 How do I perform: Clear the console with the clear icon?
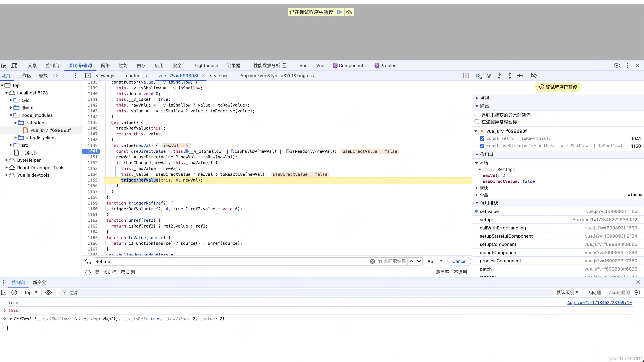14,292
